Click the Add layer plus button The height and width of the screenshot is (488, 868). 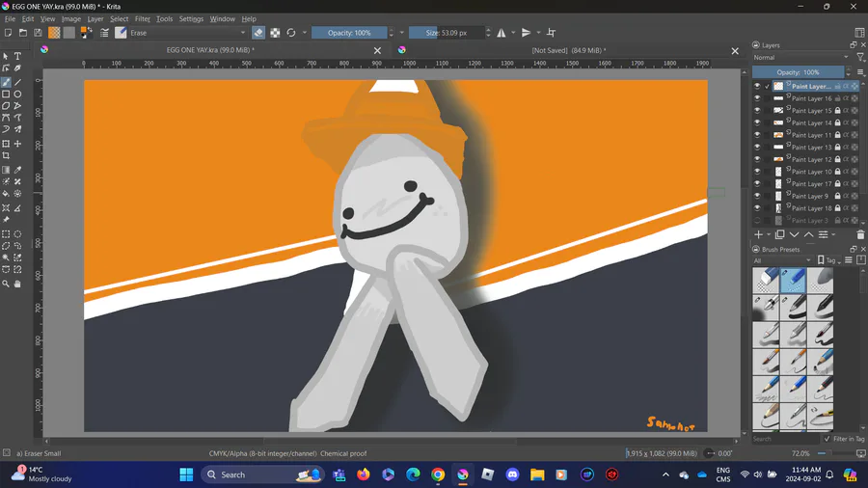point(758,234)
